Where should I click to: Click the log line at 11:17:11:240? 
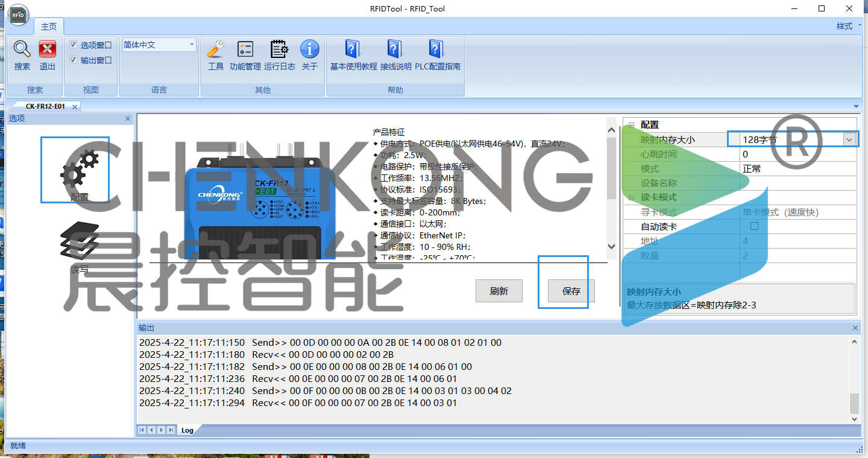pyautogui.click(x=325, y=390)
